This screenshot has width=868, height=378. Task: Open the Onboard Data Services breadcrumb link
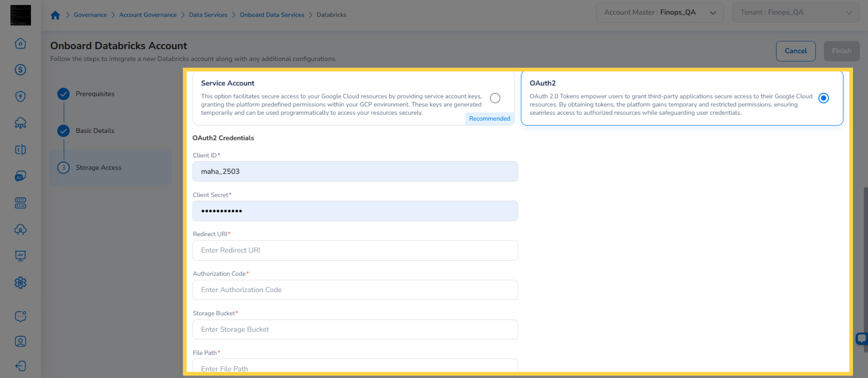pyautogui.click(x=272, y=15)
